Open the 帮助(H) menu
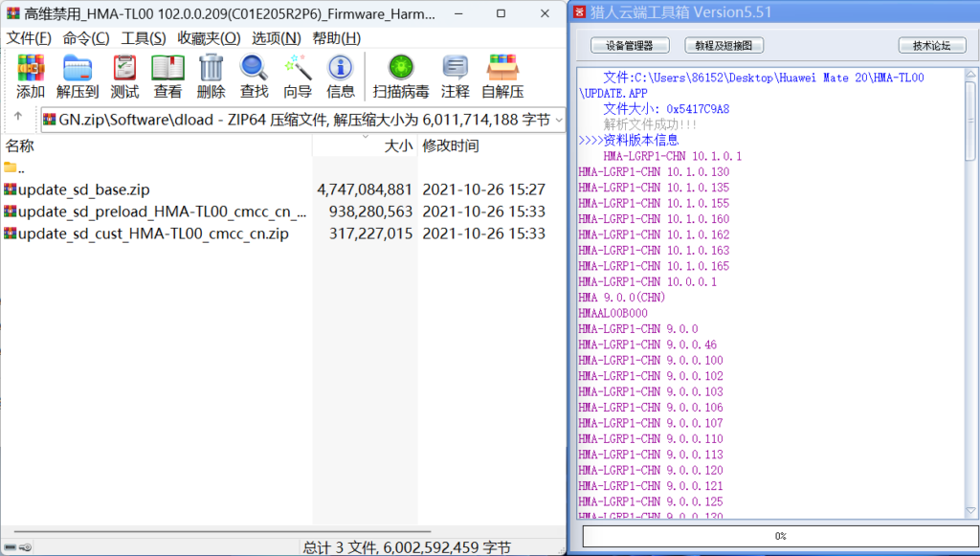The width and height of the screenshot is (980, 556). click(x=336, y=38)
